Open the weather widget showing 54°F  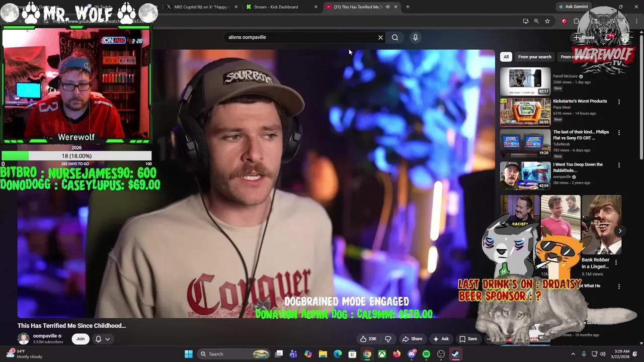click(24, 354)
